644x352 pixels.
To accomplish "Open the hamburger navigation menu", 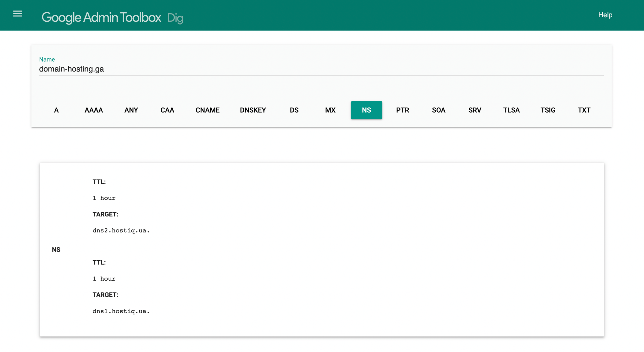I will [18, 14].
